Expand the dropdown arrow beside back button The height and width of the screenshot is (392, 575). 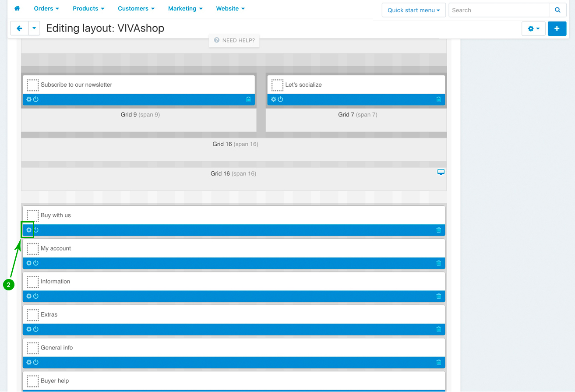click(x=34, y=28)
